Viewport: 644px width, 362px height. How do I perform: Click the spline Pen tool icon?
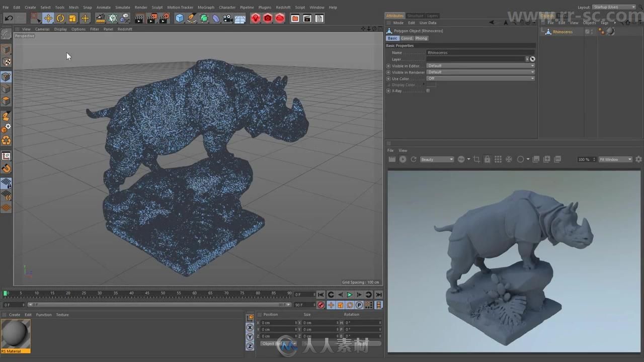pos(192,19)
